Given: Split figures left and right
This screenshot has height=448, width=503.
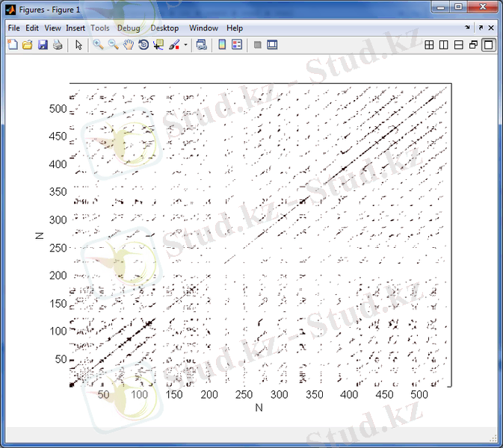Looking at the screenshot, I should coord(444,45).
